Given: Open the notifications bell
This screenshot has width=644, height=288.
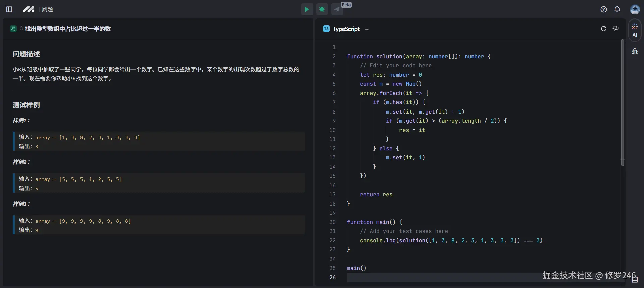Looking at the screenshot, I should pos(617,9).
